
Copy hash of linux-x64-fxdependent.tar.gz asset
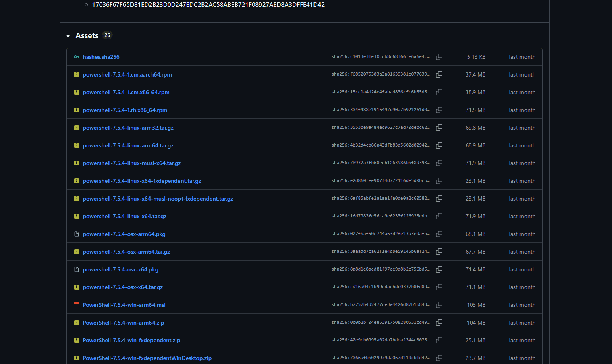[439, 181]
